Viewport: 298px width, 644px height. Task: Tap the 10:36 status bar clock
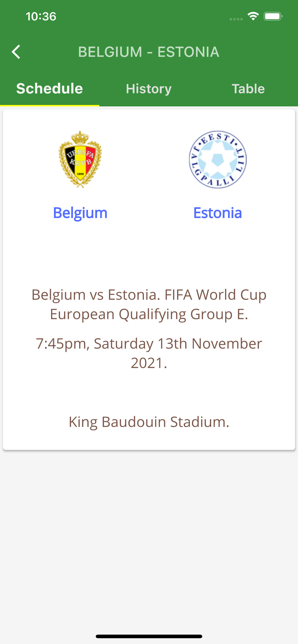(41, 16)
